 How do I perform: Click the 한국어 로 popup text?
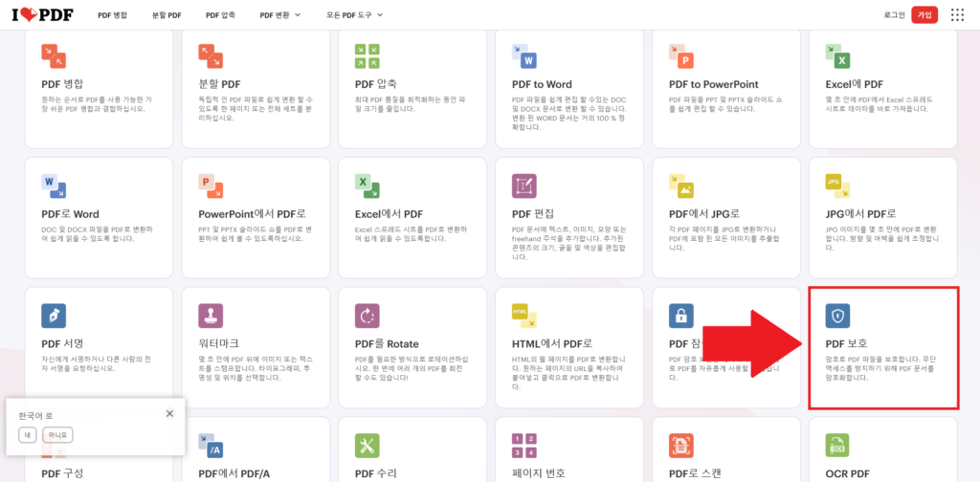[35, 415]
